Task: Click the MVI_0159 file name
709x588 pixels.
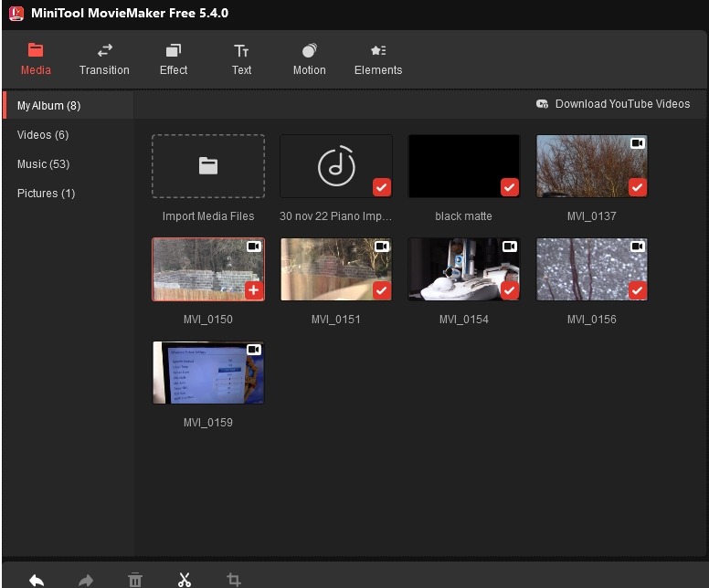Action: [x=208, y=423]
